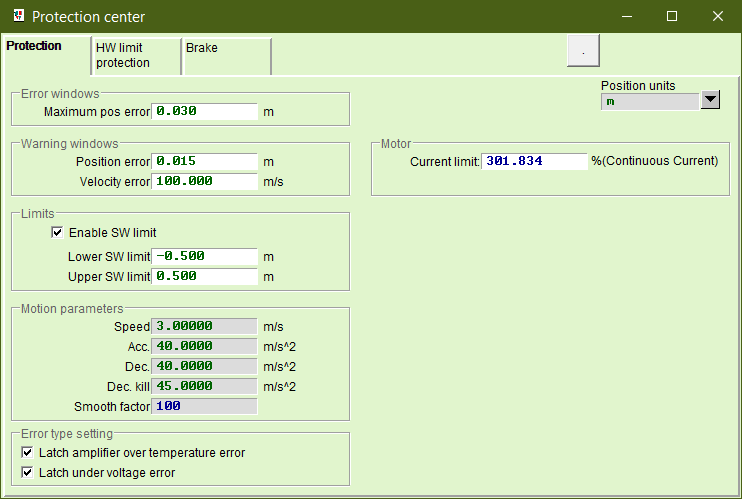742x499 pixels.
Task: Select the Protection tab
Action: [x=35, y=46]
